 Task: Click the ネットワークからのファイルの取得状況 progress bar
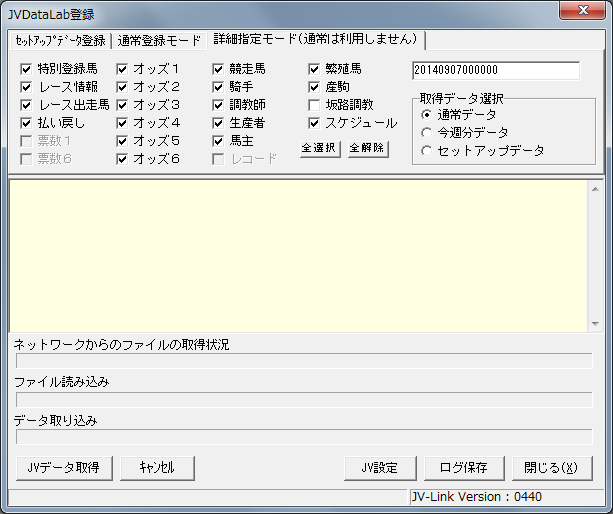pyautogui.click(x=304, y=361)
